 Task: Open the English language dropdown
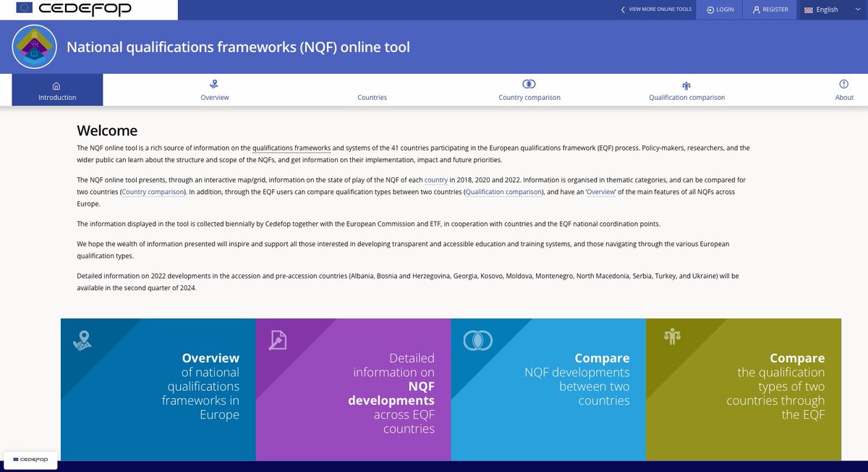[826, 9]
